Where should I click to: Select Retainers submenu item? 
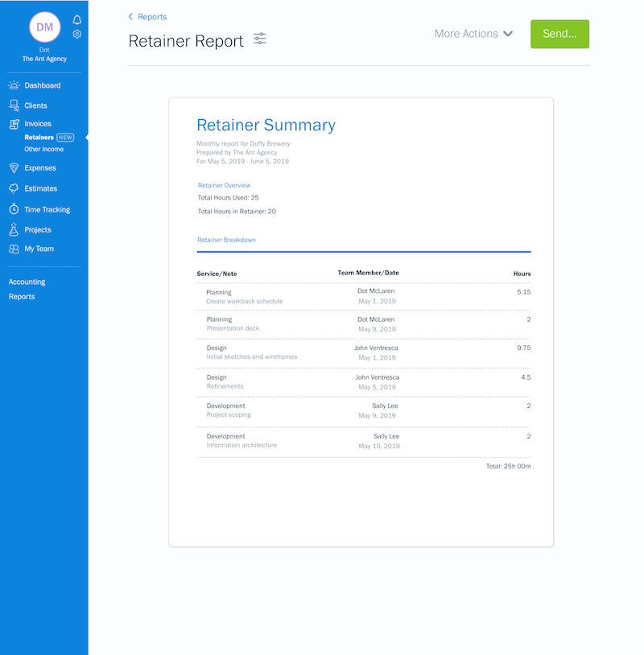[39, 138]
